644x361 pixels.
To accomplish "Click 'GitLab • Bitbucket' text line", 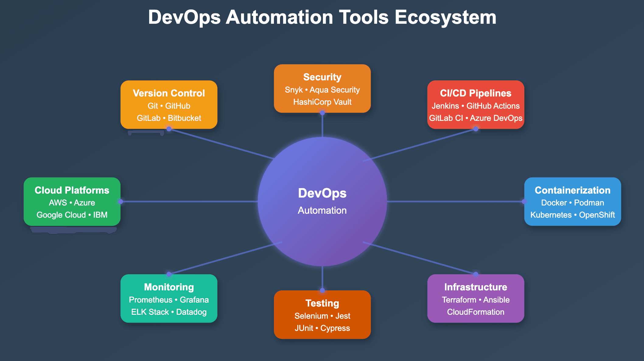I will pos(169,118).
